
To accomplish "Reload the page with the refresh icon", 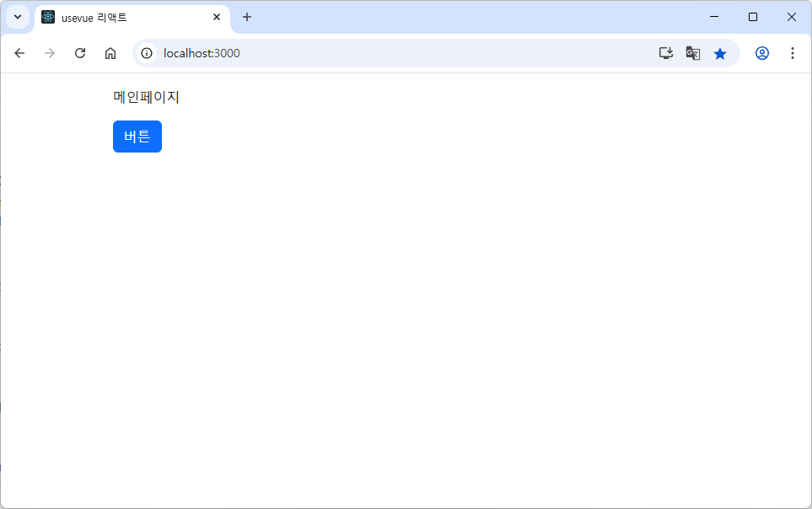I will click(x=80, y=53).
